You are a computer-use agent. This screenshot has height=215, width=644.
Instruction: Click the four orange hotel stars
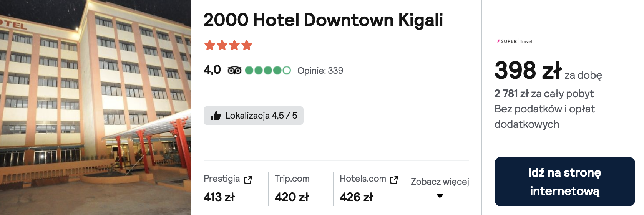click(x=228, y=45)
